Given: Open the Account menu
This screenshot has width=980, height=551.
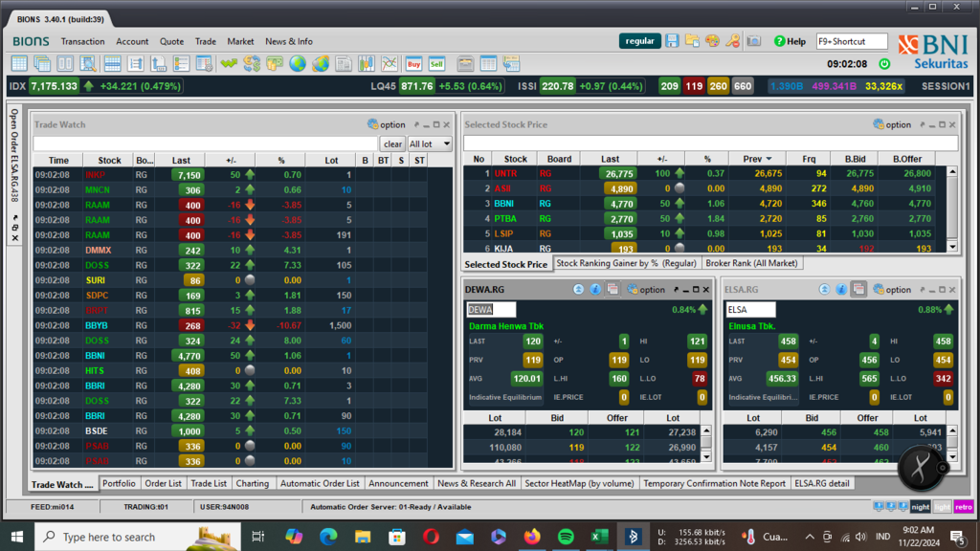Looking at the screenshot, I should pyautogui.click(x=132, y=41).
